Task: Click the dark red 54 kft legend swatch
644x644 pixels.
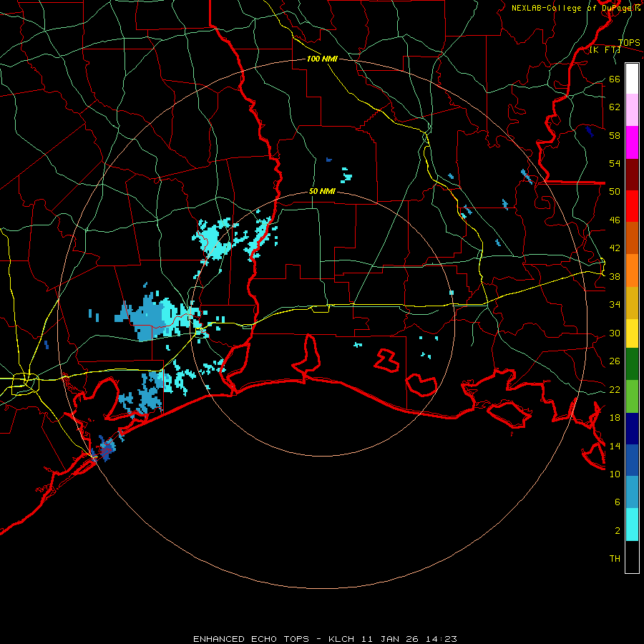Action: point(632,175)
